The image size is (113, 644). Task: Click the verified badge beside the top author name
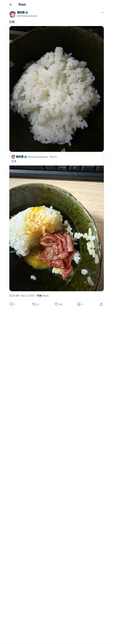pyautogui.click(x=27, y=13)
